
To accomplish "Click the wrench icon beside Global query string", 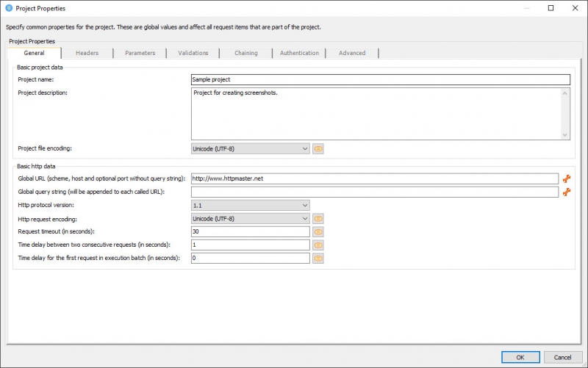I will click(567, 192).
